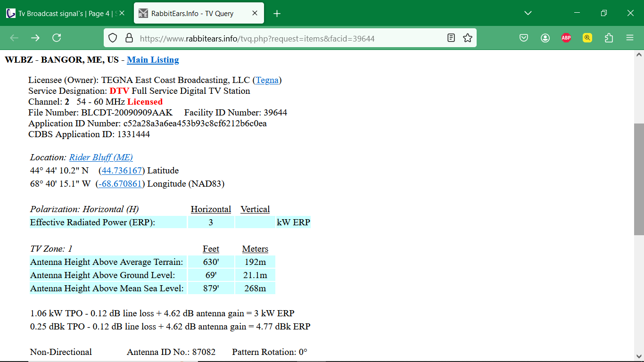Click the Meters column header

pyautogui.click(x=255, y=249)
